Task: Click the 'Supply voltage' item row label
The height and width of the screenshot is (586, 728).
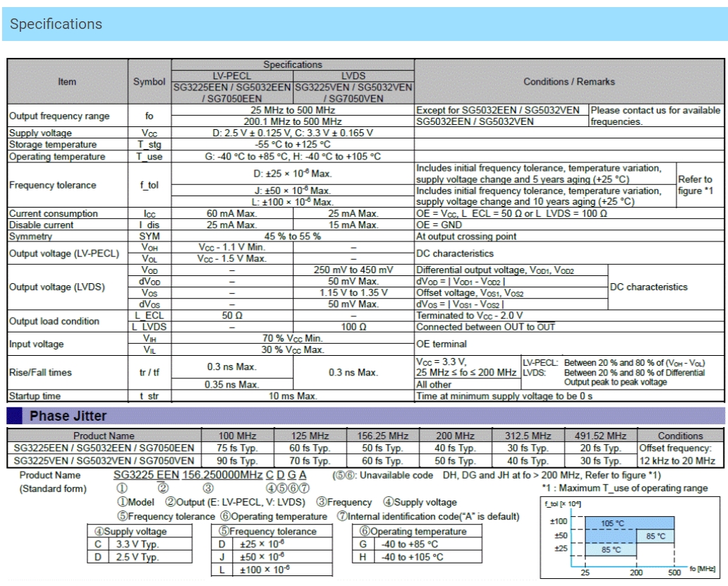Action: [40, 133]
